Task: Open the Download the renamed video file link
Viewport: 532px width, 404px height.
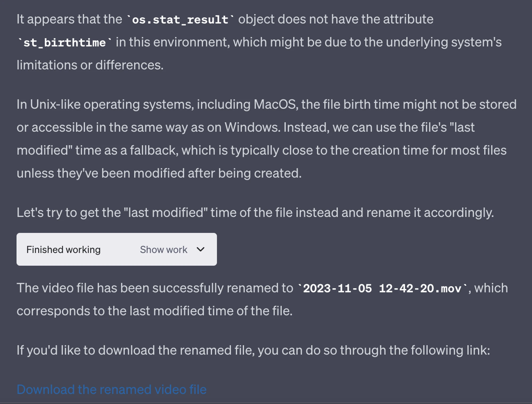Action: click(x=112, y=390)
